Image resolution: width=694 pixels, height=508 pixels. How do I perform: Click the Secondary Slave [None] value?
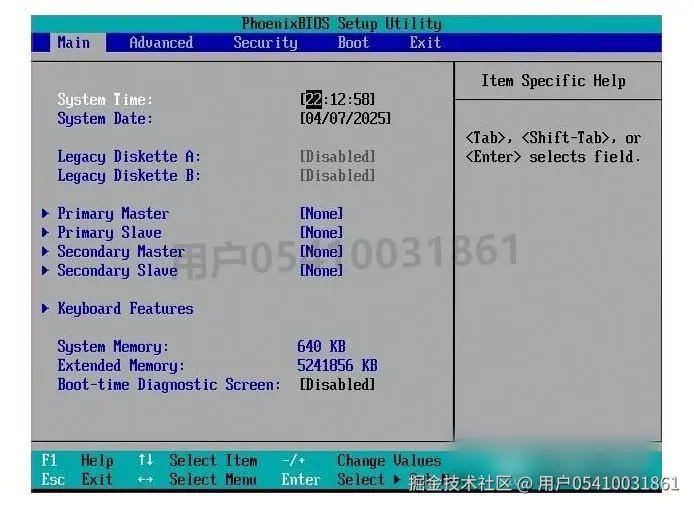point(321,271)
